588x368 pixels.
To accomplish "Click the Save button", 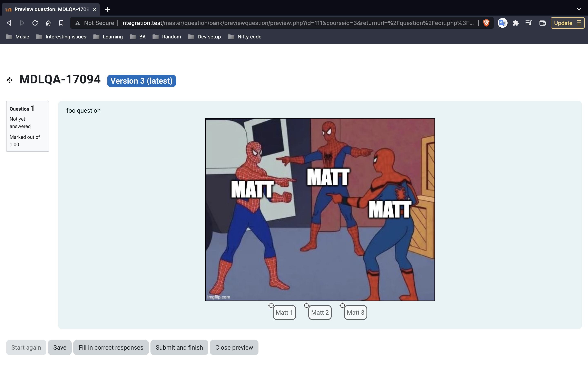I will click(60, 347).
